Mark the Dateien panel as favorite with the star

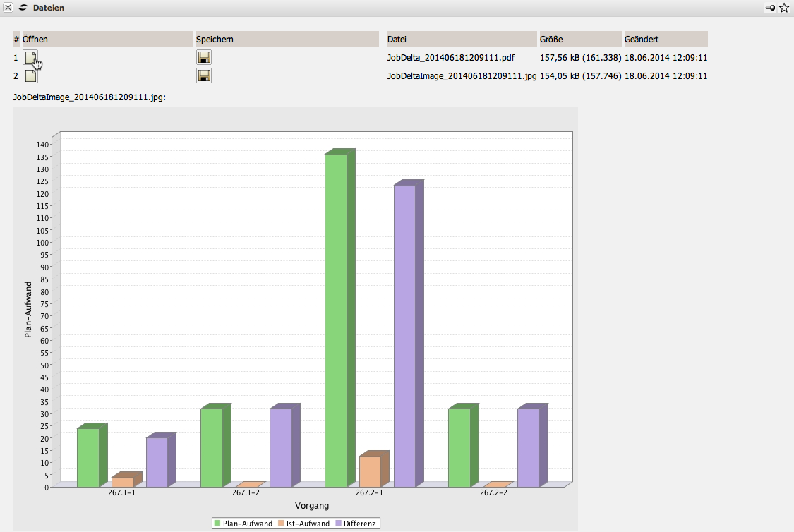784,8
